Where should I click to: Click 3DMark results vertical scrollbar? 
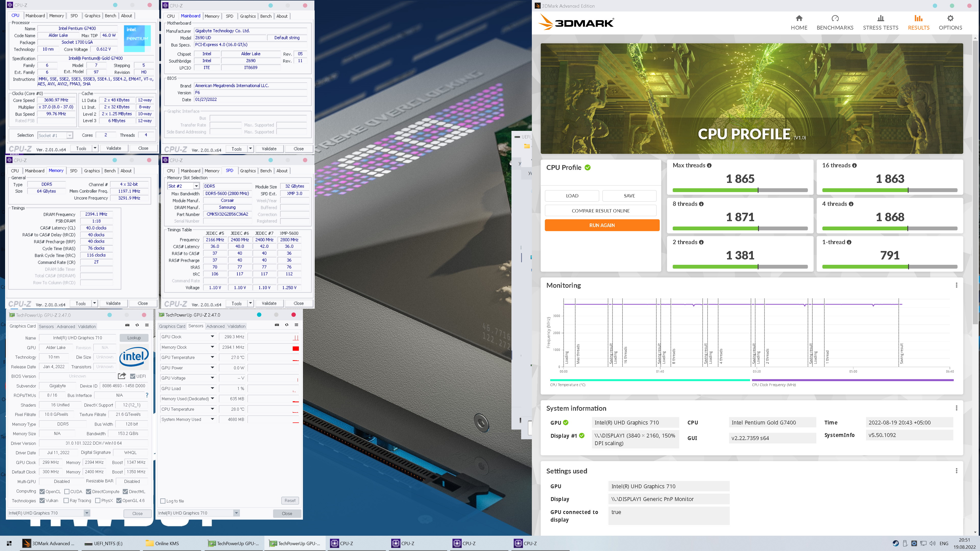(975, 183)
